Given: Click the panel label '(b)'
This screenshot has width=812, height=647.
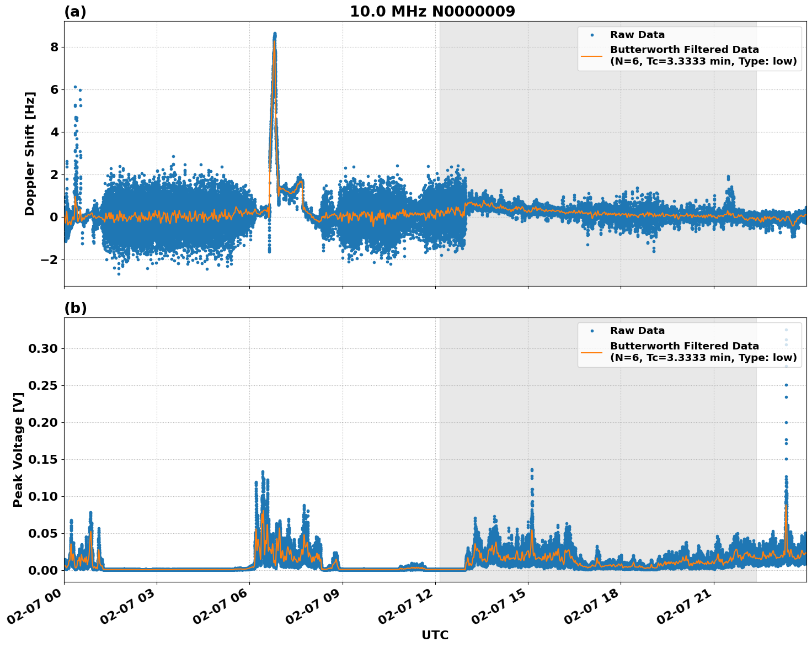Looking at the screenshot, I should tap(76, 307).
